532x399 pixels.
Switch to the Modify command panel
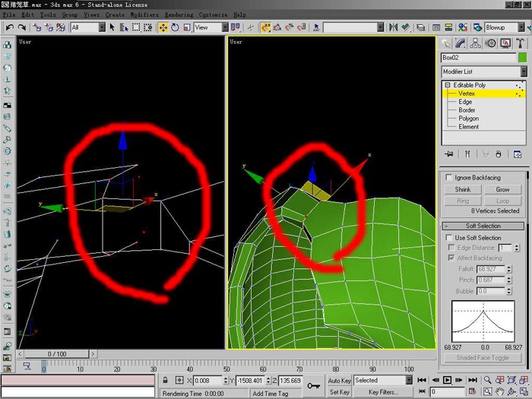click(461, 43)
